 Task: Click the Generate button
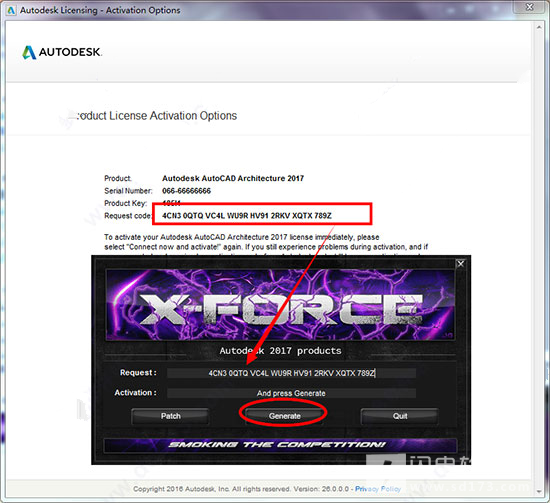(284, 416)
